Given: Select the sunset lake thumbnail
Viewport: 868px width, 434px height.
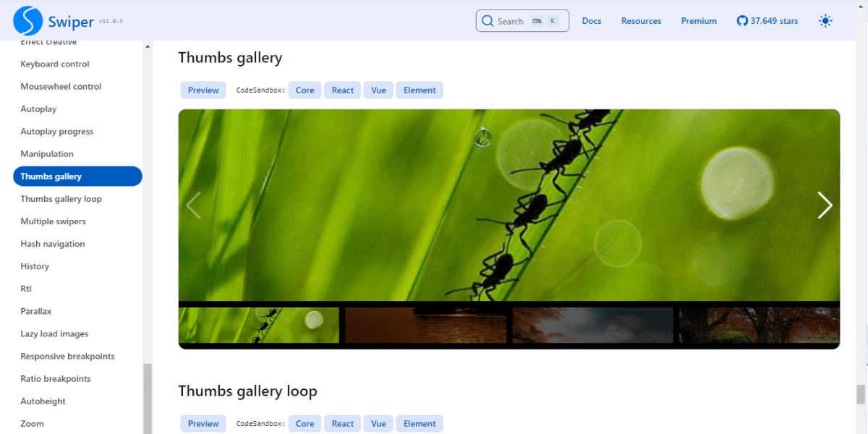Looking at the screenshot, I should [x=425, y=325].
